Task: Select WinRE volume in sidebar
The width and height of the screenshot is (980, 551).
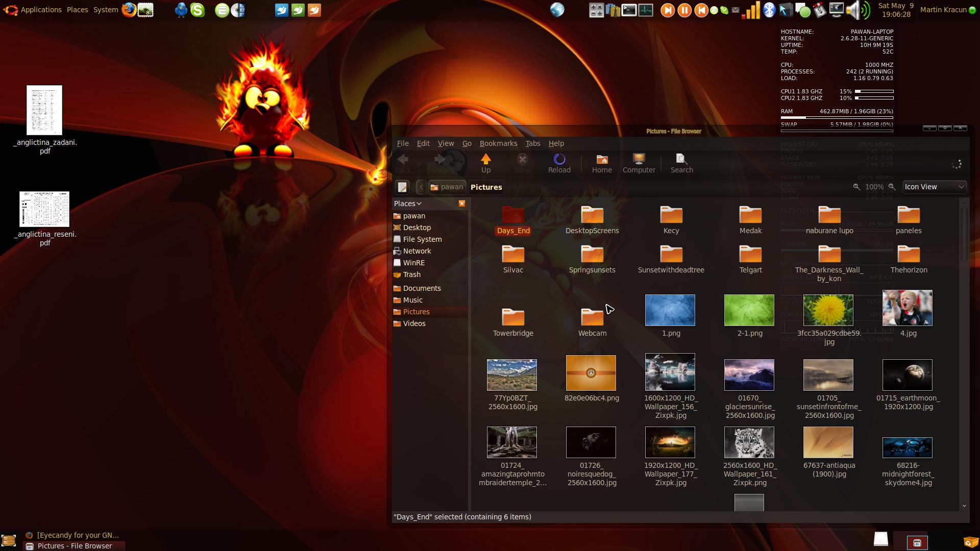Action: [x=430, y=263]
